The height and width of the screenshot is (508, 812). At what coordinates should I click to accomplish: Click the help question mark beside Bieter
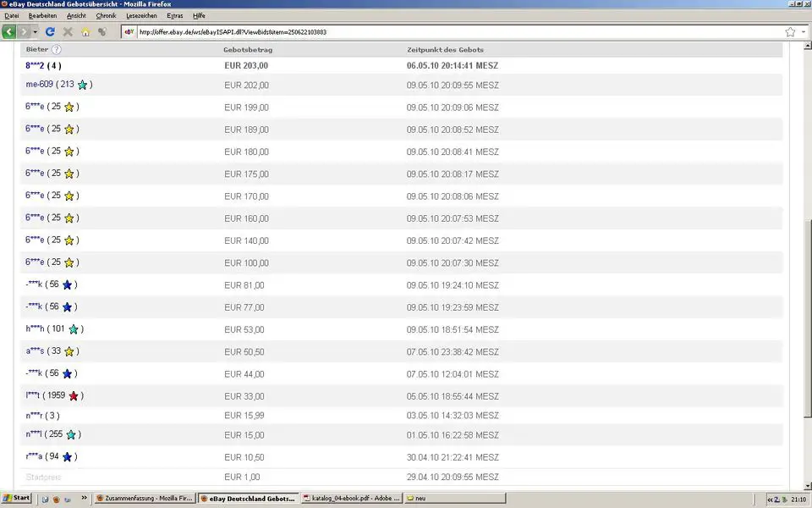(x=57, y=50)
